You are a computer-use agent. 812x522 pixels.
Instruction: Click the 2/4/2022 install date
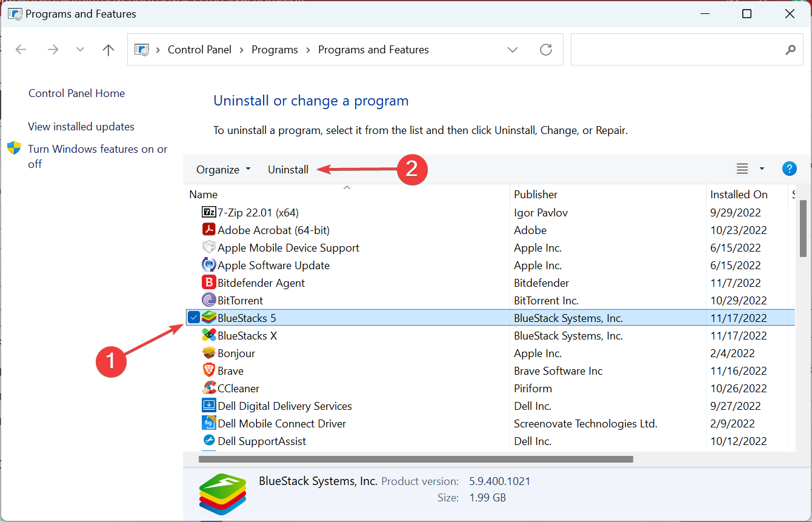733,353
